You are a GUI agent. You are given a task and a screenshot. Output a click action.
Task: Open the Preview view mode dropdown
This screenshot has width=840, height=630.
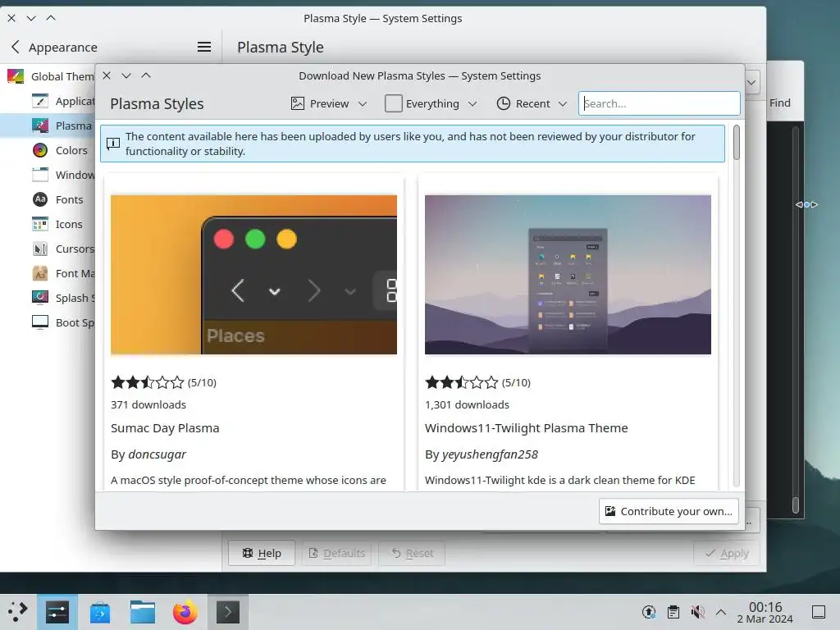(328, 103)
